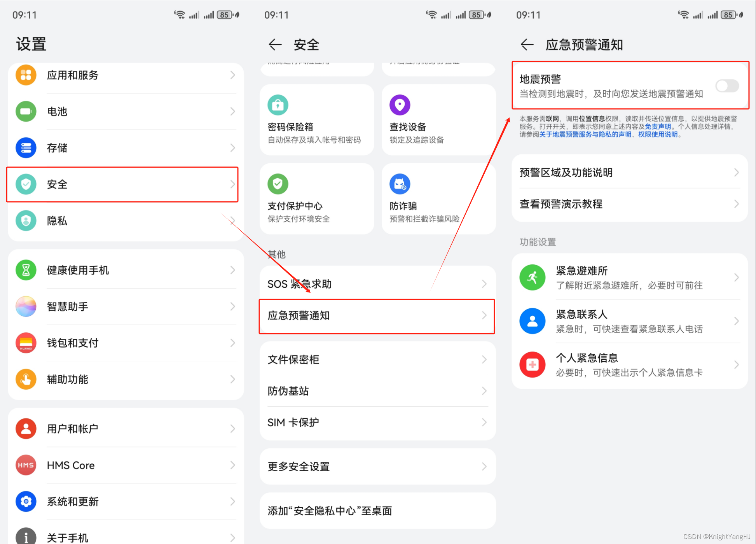Go back from the 应急预警通知 screen
Viewport: 756px width, 544px height.
pyautogui.click(x=527, y=45)
